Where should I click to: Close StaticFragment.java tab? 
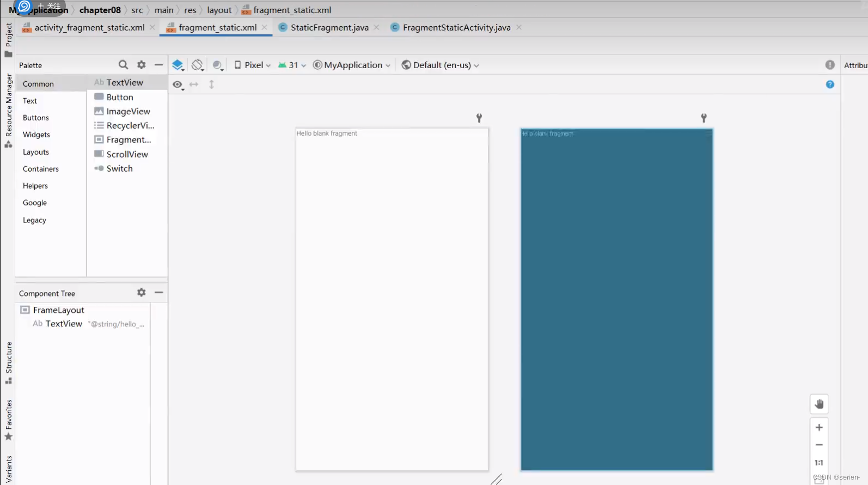point(377,27)
